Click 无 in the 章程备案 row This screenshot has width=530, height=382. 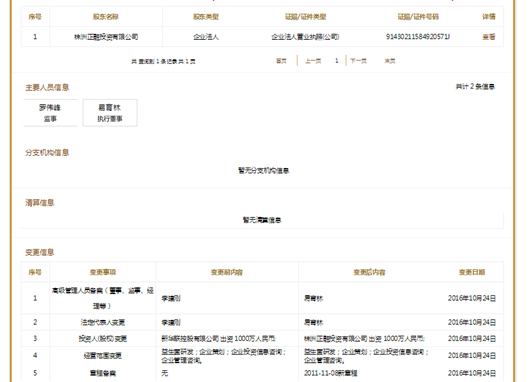click(x=165, y=373)
